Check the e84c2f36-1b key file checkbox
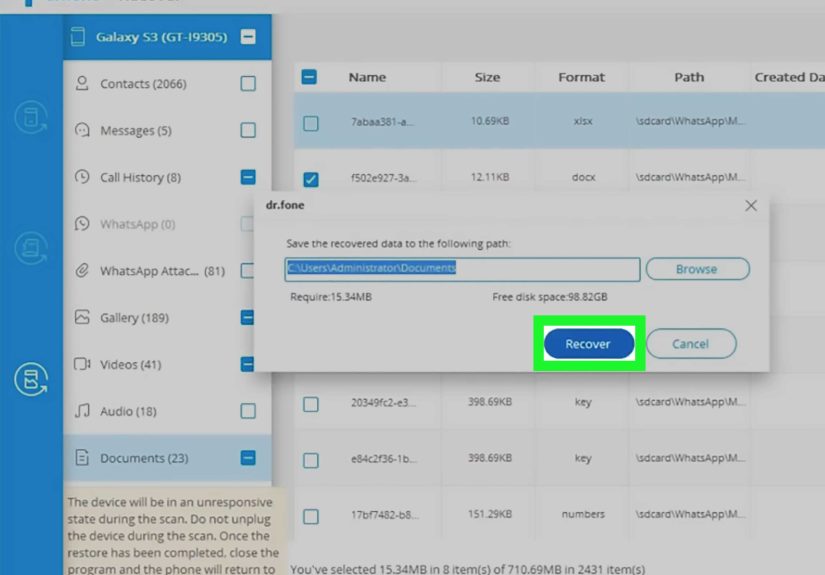Viewport: 825px width, 575px height. [310, 460]
